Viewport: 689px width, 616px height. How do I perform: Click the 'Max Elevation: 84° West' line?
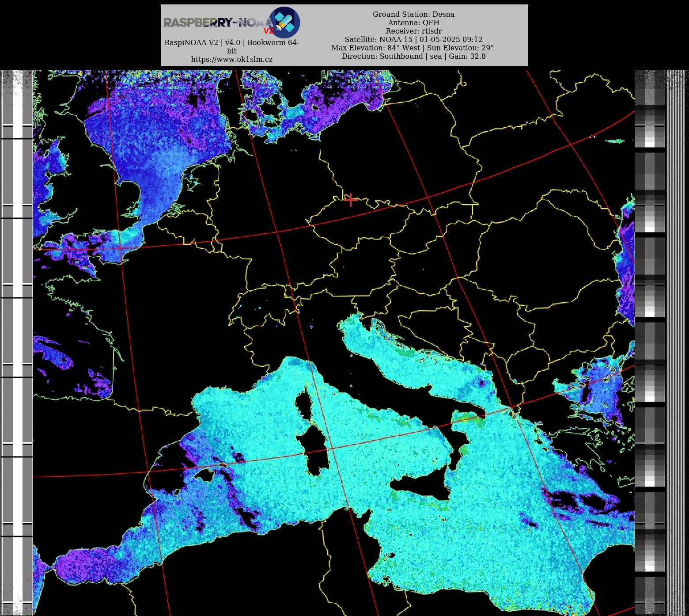click(413, 48)
